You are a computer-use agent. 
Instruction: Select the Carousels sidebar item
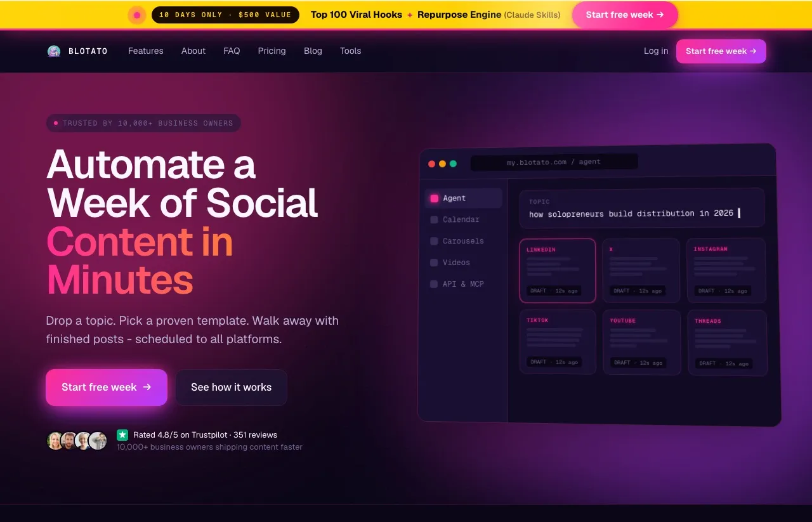click(x=464, y=241)
